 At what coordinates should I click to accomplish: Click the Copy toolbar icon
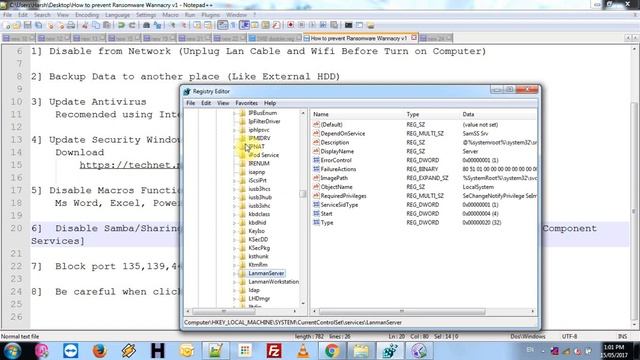point(97,25)
